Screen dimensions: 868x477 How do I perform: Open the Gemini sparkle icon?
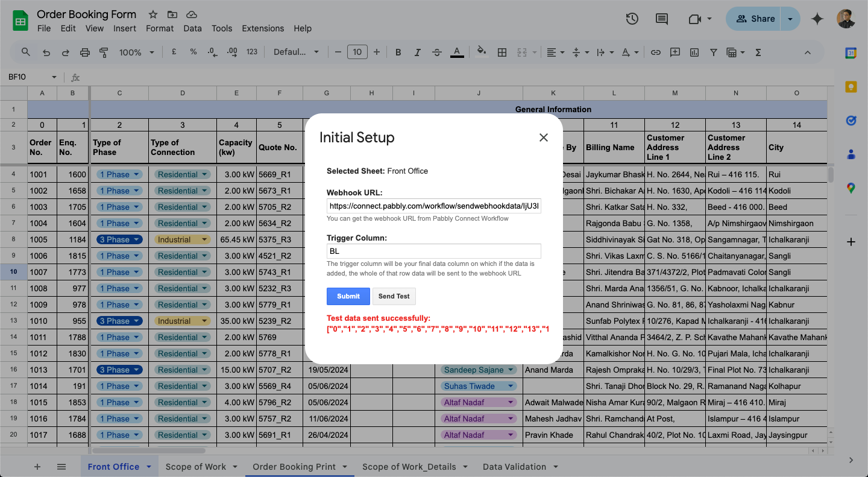coord(817,19)
